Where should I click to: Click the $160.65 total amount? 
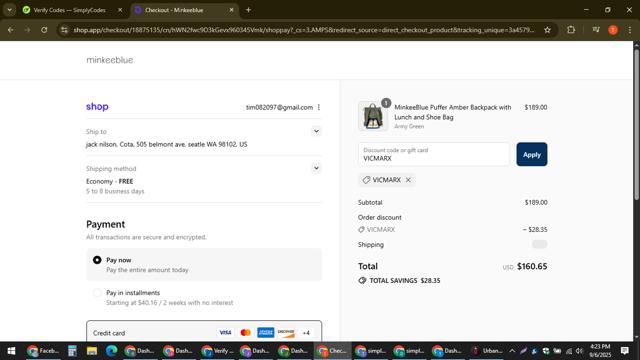pyautogui.click(x=532, y=266)
